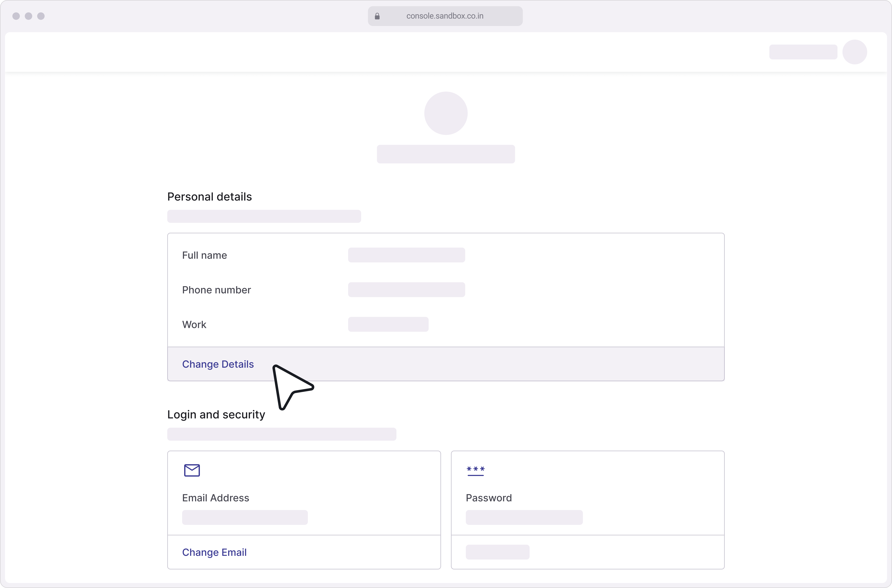Click the profile avatar in top header
The width and height of the screenshot is (892, 588).
point(854,52)
